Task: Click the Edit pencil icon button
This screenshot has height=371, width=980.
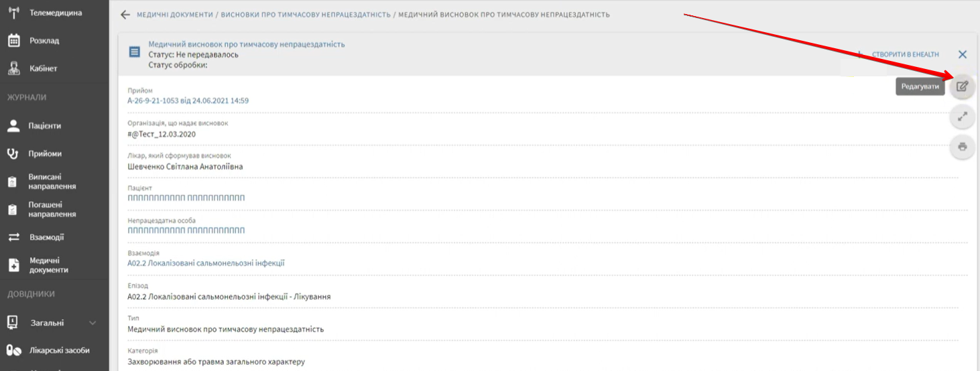Action: pyautogui.click(x=962, y=86)
